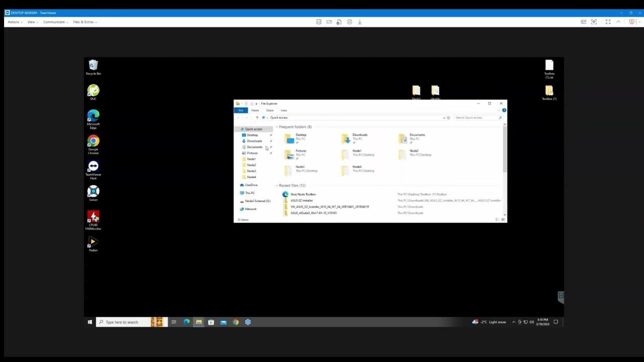Collapse the Frequent folders group
Screen dimensions: 644x362
276,127
